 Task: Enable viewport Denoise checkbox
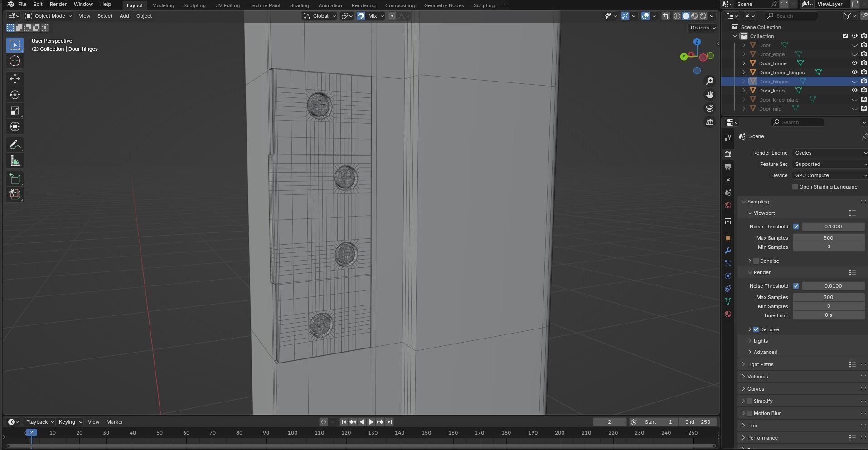coord(756,261)
